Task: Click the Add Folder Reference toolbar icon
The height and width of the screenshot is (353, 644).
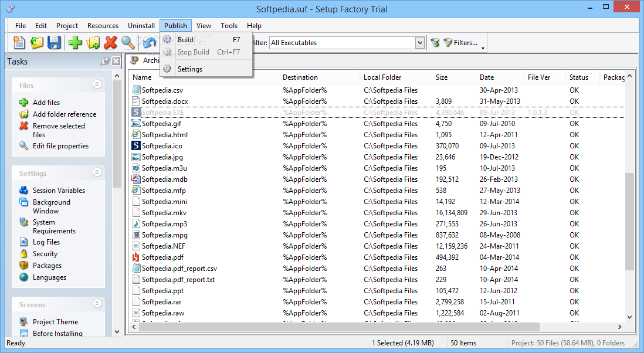Action: pyautogui.click(x=93, y=42)
